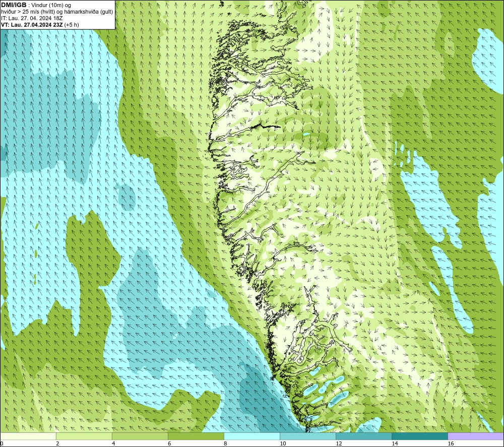The image size is (504, 447).
Task: Click the 'VT: Lau. 27.04.2024 23Z' valid time
Action: coord(32,25)
